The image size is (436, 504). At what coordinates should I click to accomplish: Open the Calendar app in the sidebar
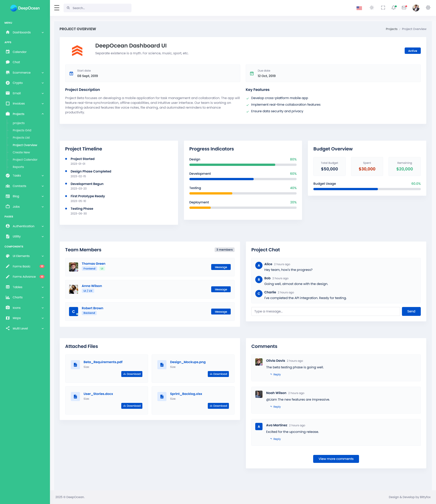coord(19,52)
